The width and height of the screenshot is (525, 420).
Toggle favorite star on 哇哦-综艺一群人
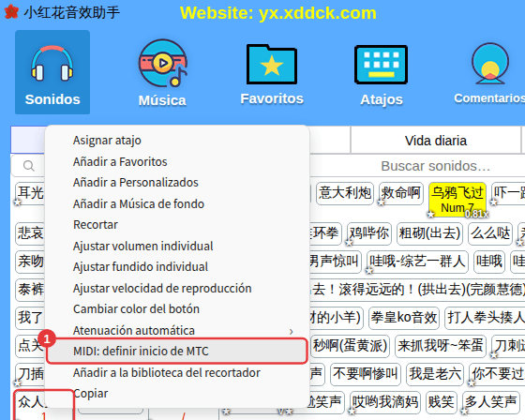pos(369,271)
